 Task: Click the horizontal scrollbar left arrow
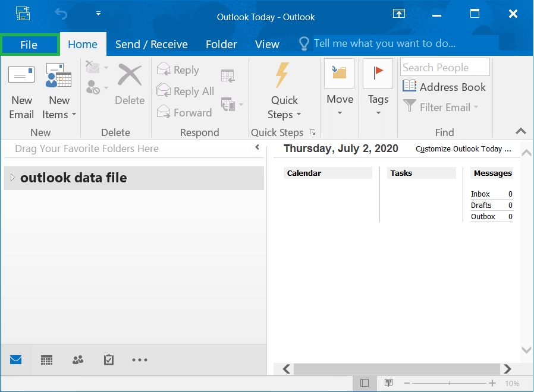(x=287, y=369)
